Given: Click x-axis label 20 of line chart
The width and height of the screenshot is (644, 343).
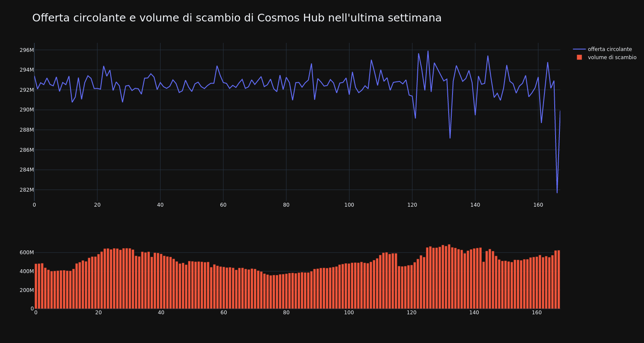Looking at the screenshot, I should click(97, 205).
